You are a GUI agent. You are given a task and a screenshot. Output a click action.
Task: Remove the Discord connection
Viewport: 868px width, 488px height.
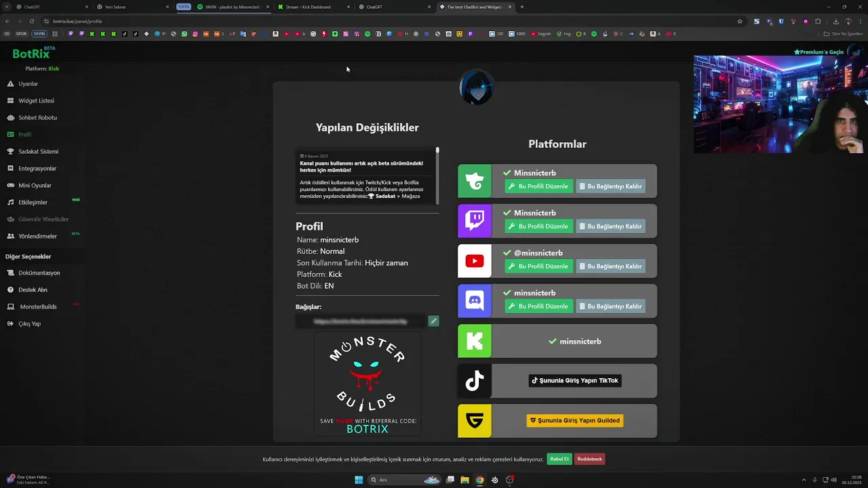(x=610, y=306)
